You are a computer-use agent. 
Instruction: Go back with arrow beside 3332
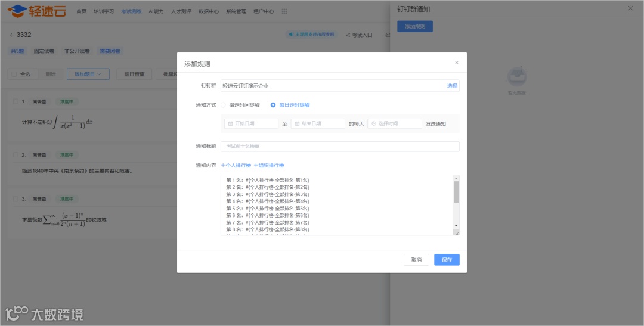tap(12, 35)
